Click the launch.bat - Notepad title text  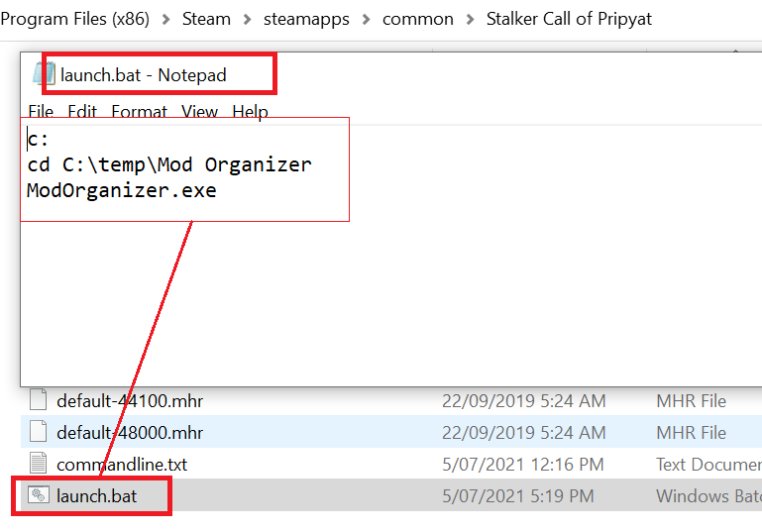tap(144, 75)
